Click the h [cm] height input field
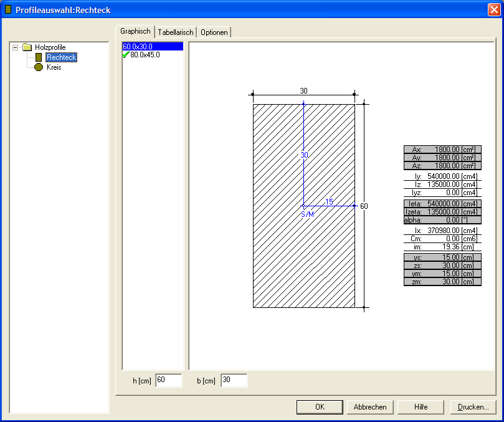 pyautogui.click(x=168, y=380)
